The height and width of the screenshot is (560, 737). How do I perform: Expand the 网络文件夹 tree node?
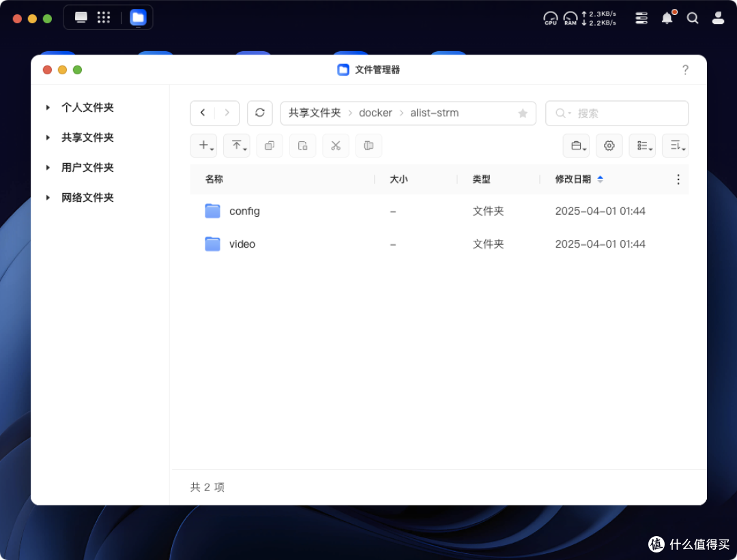48,198
